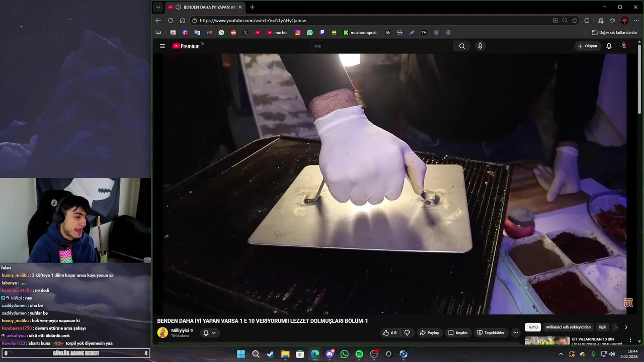This screenshot has height=362, width=644.
Task: Open Windows Start menu
Action: pyautogui.click(x=241, y=354)
